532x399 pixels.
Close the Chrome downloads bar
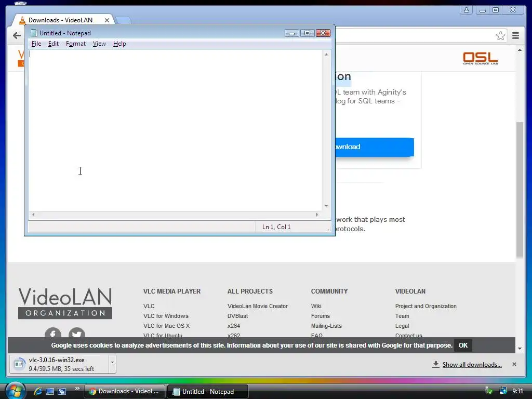[x=514, y=364]
